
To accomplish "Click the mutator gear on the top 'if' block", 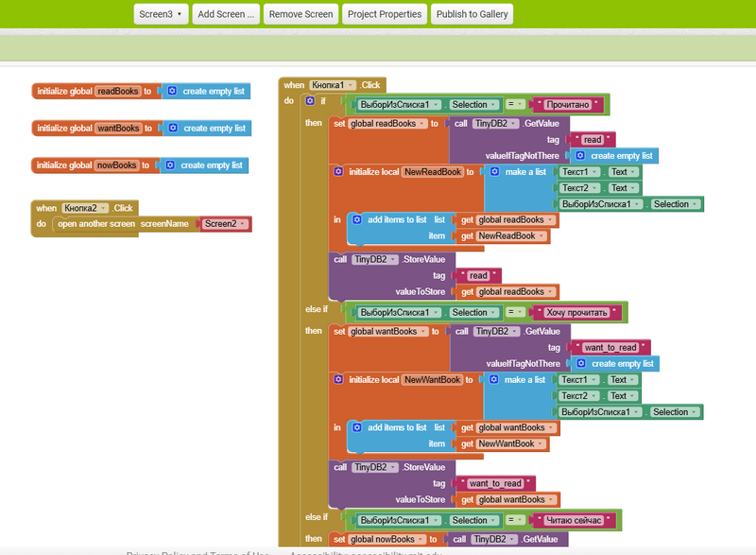I will [311, 101].
